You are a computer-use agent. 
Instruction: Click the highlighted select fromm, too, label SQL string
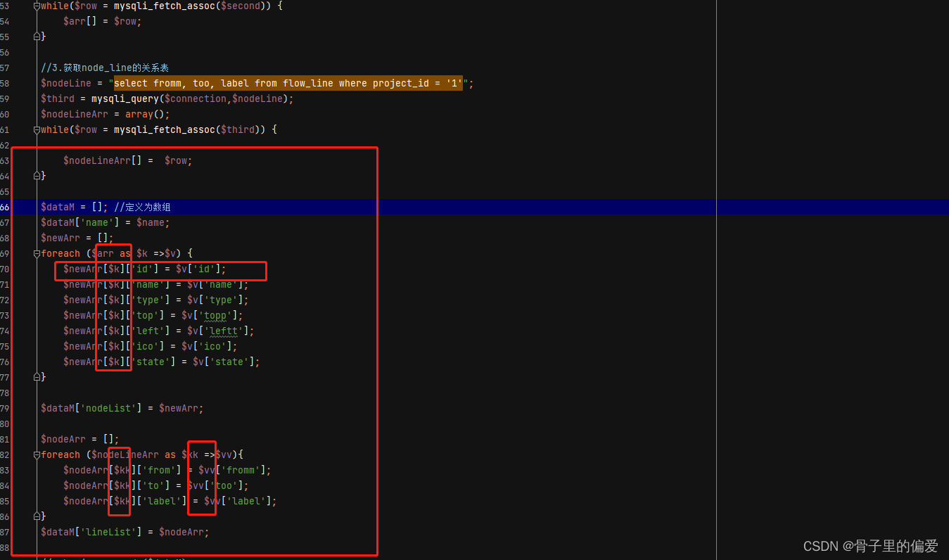point(288,83)
